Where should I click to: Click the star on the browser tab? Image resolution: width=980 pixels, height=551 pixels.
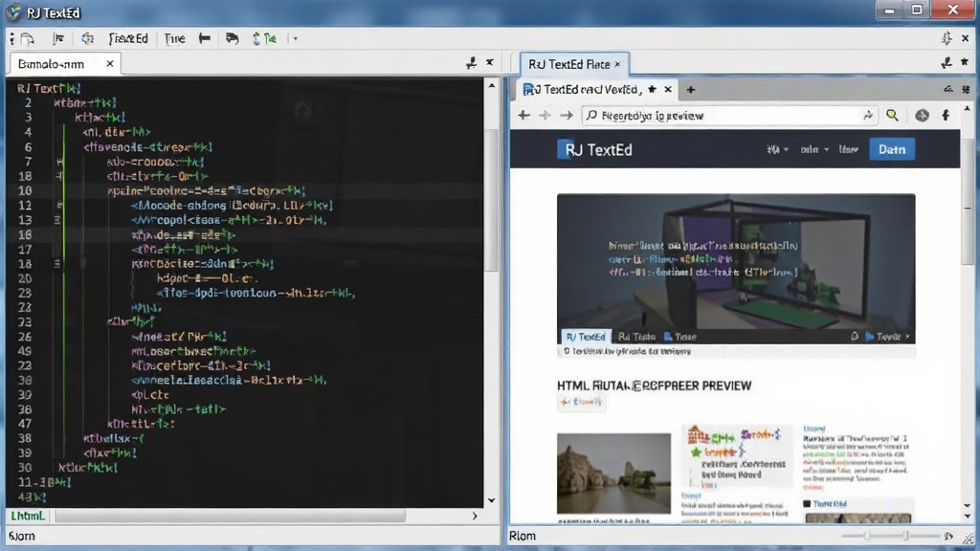point(653,89)
